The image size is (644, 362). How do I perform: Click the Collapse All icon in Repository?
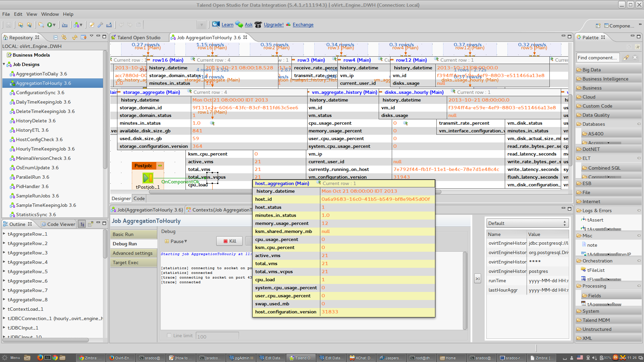pyautogui.click(x=56, y=38)
